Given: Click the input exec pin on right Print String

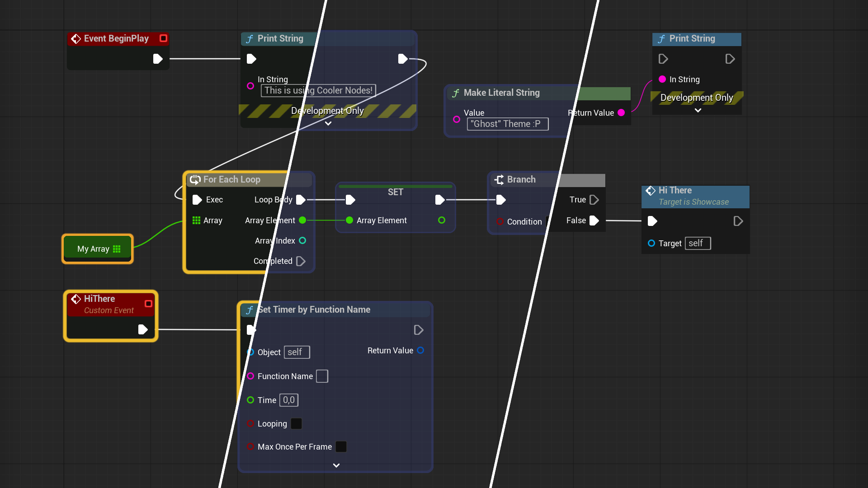Looking at the screenshot, I should coord(663,59).
